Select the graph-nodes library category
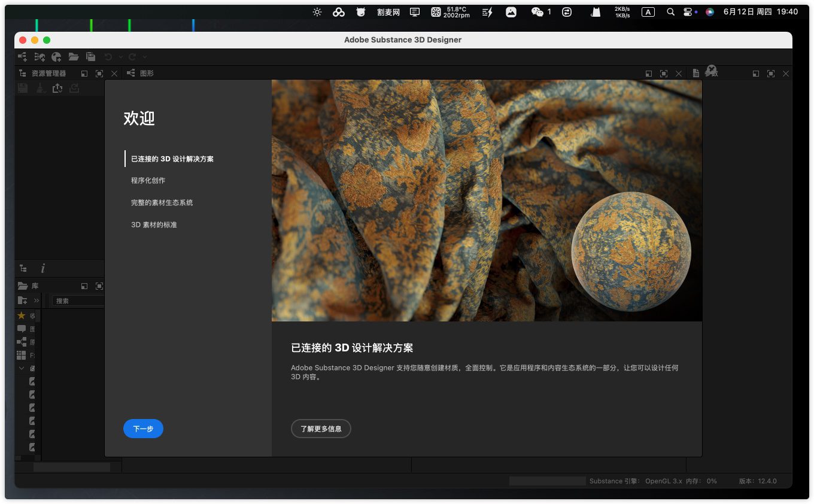The width and height of the screenshot is (814, 504). [22, 342]
